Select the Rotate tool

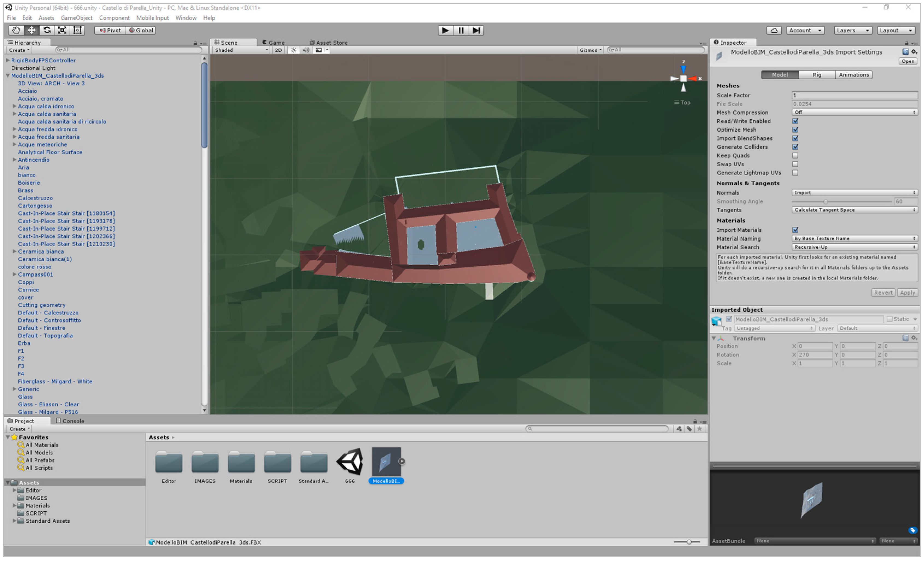[x=47, y=30]
